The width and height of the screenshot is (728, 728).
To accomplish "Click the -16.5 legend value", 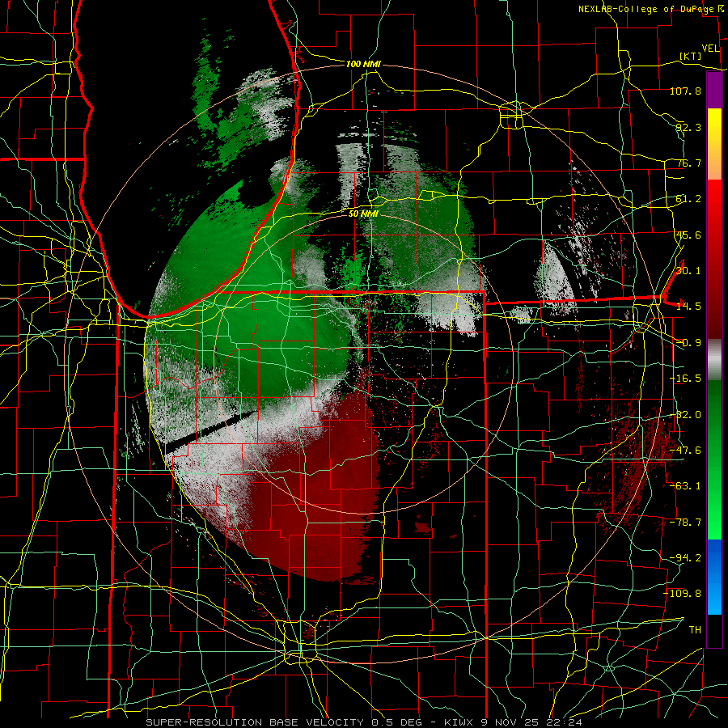I will [x=685, y=379].
